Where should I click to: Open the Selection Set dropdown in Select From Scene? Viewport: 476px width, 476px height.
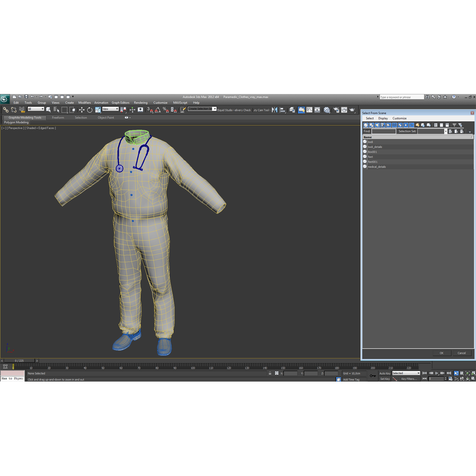point(445,131)
